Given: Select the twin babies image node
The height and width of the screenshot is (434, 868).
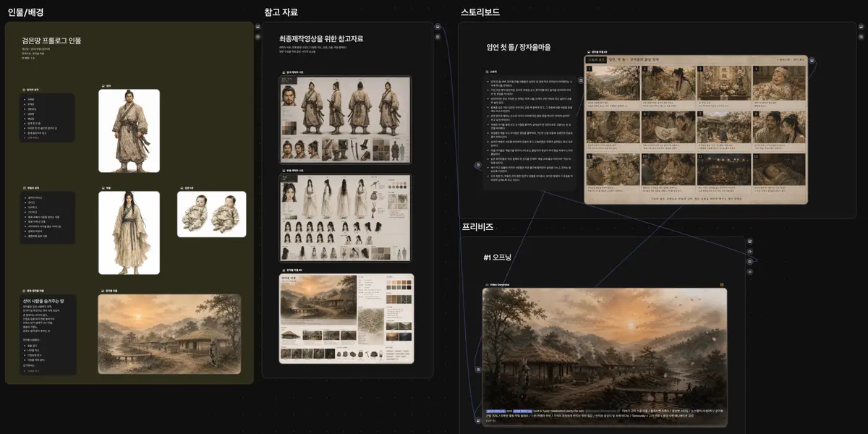Looking at the screenshot, I should [x=212, y=214].
